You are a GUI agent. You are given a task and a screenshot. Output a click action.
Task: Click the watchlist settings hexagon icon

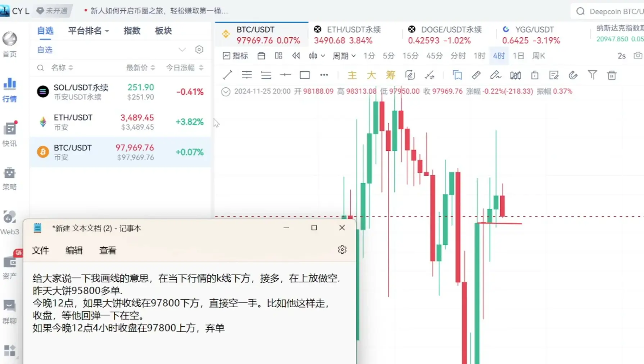pyautogui.click(x=199, y=50)
